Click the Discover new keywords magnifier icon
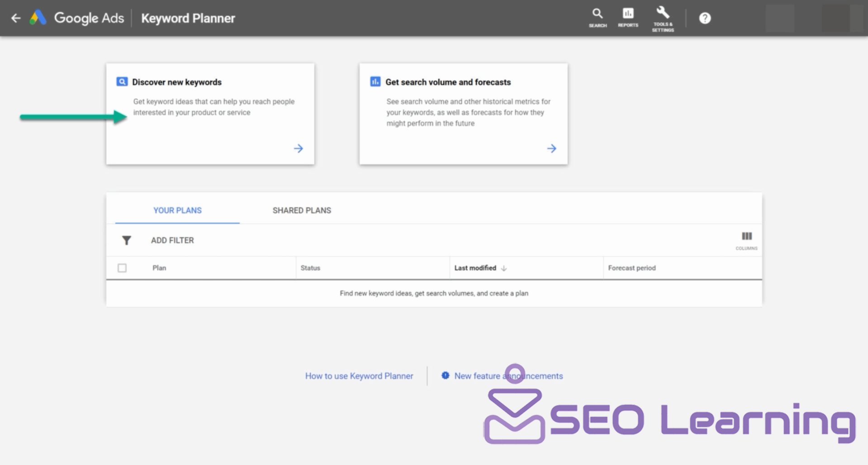Screen dimensions: 868x465 coord(122,81)
